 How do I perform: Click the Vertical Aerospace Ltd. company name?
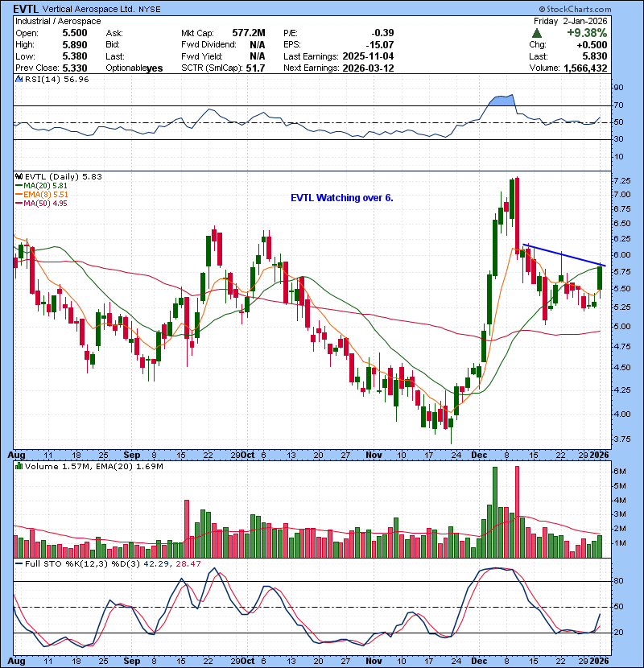coord(89,9)
